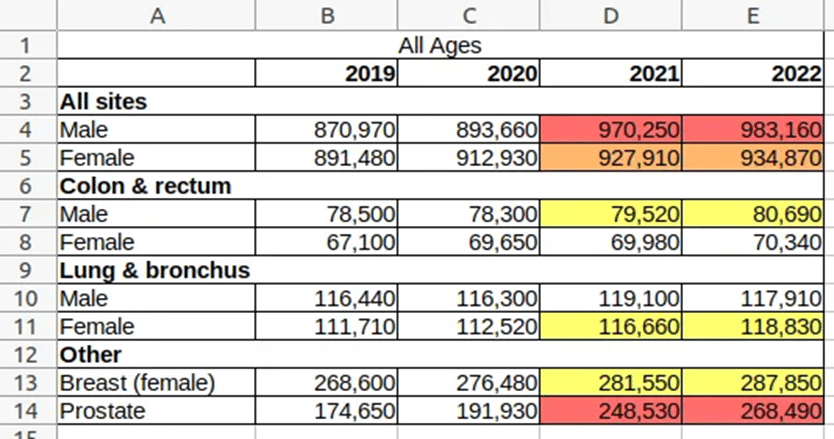This screenshot has height=439, width=834.
Task: Select the 2019 year header cell
Action: (x=327, y=73)
